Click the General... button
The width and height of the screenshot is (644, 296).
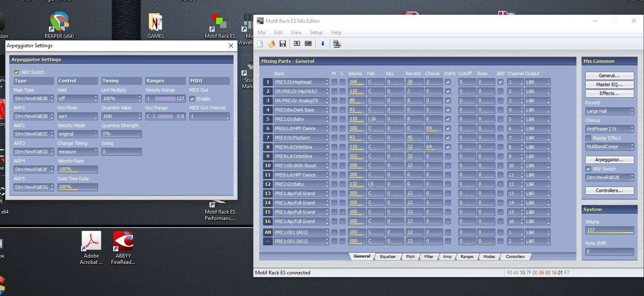[x=610, y=76]
